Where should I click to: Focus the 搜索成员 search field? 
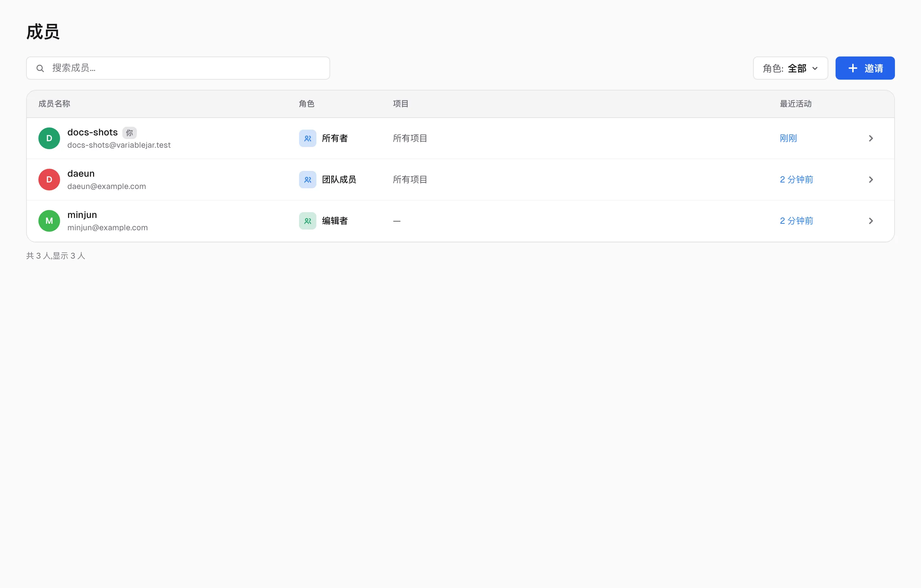click(x=178, y=68)
